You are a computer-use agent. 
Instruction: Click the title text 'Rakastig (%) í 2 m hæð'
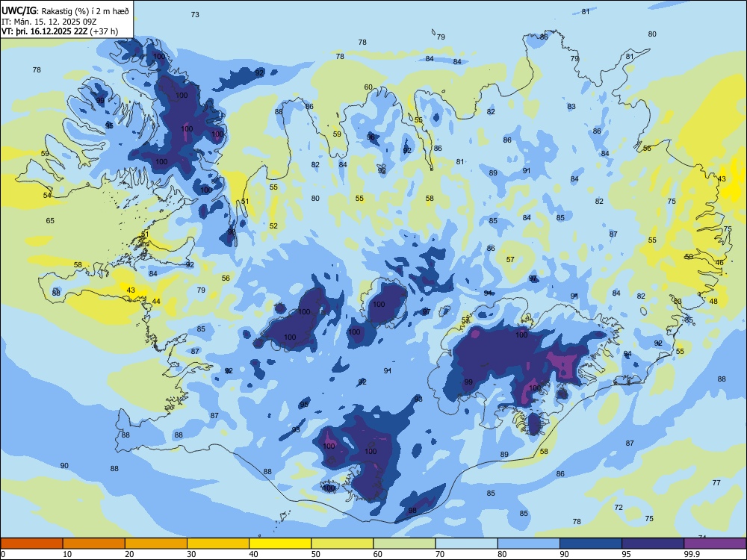pyautogui.click(x=84, y=11)
